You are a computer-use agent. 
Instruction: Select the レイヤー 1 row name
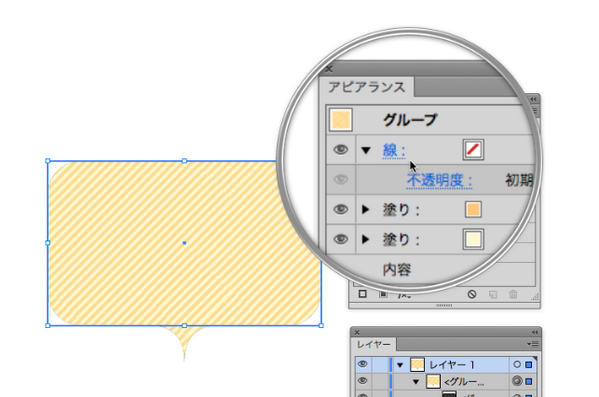[x=452, y=365]
